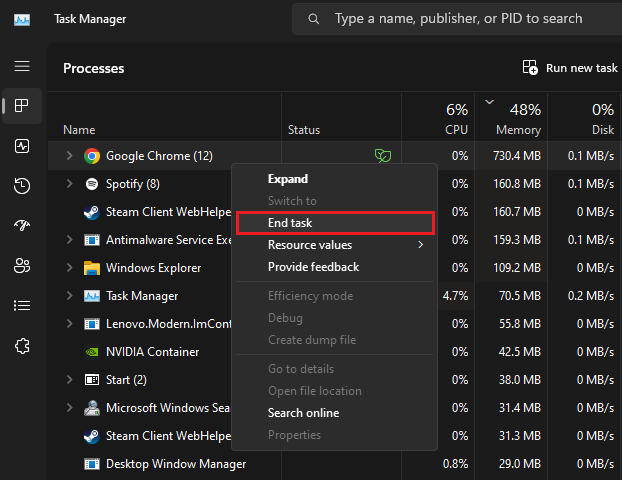
Task: Open App history sidebar icon
Action: click(22, 186)
